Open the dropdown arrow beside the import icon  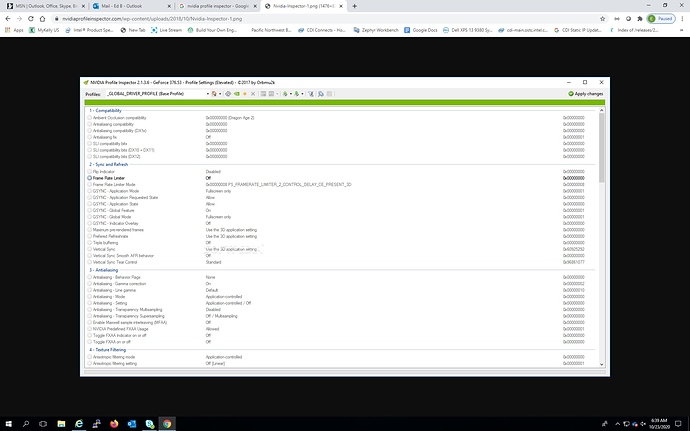[302, 94]
